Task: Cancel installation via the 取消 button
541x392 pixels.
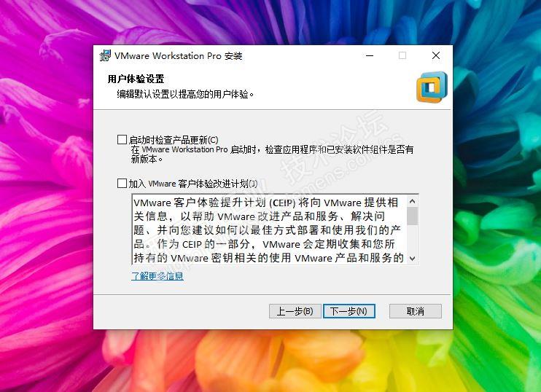Action: click(416, 311)
